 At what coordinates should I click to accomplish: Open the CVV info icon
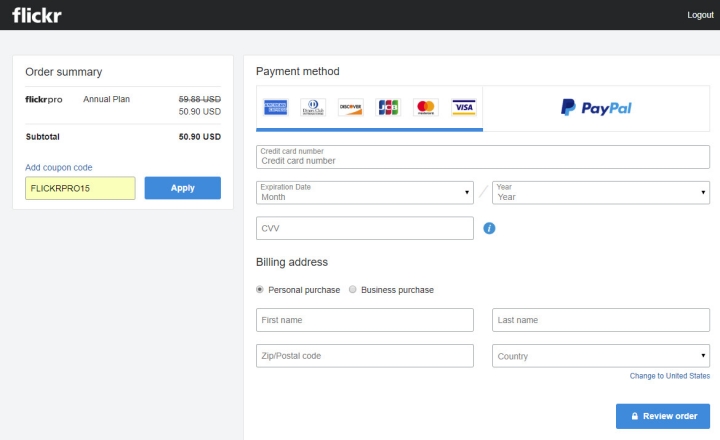489,228
